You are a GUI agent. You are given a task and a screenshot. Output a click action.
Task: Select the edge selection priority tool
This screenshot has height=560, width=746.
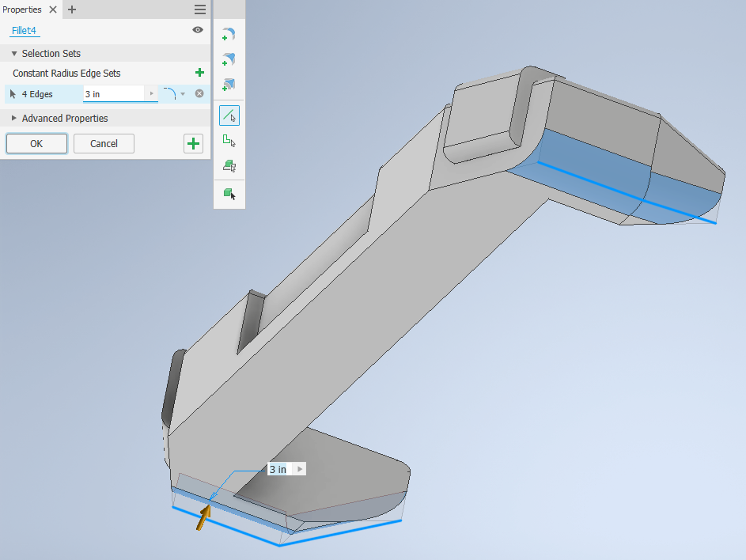tap(229, 115)
